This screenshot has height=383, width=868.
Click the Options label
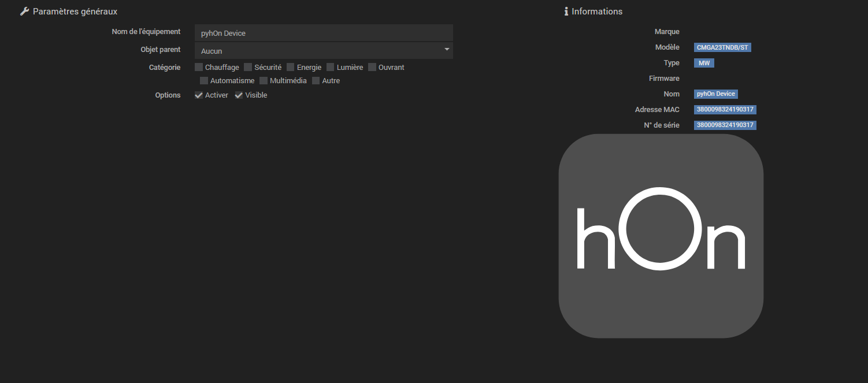[x=168, y=95]
